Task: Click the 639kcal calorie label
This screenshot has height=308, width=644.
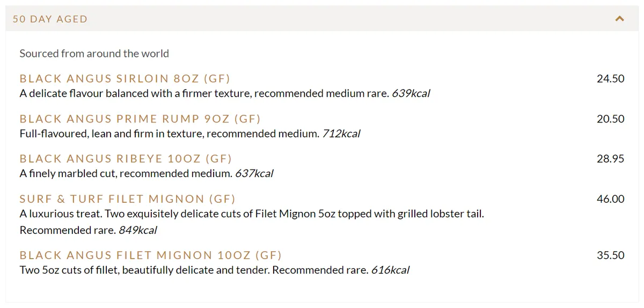Action: point(411,94)
